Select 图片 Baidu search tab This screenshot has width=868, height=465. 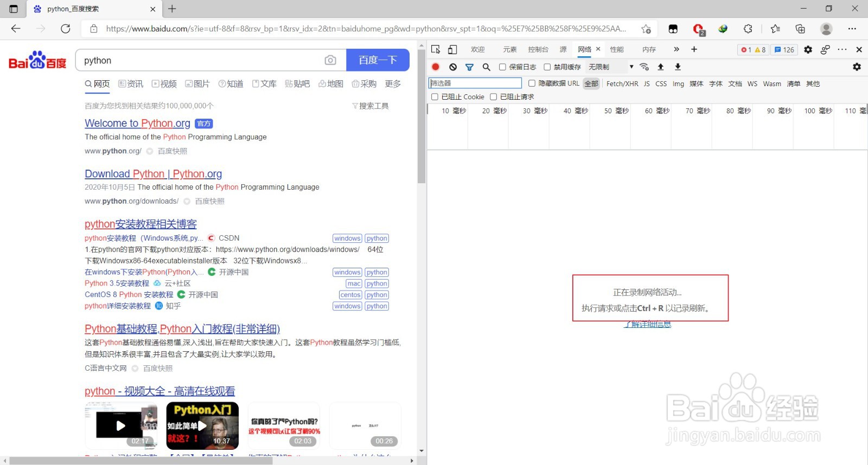[197, 84]
